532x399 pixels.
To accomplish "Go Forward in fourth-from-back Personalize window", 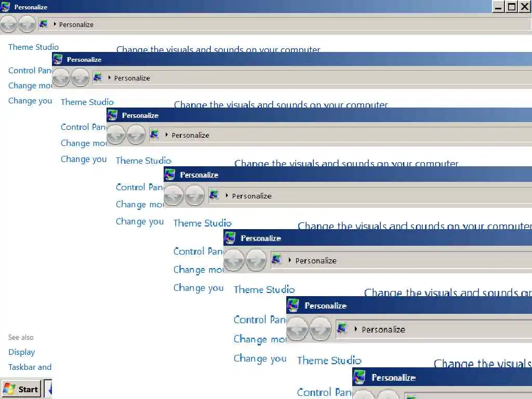I will 195,195.
